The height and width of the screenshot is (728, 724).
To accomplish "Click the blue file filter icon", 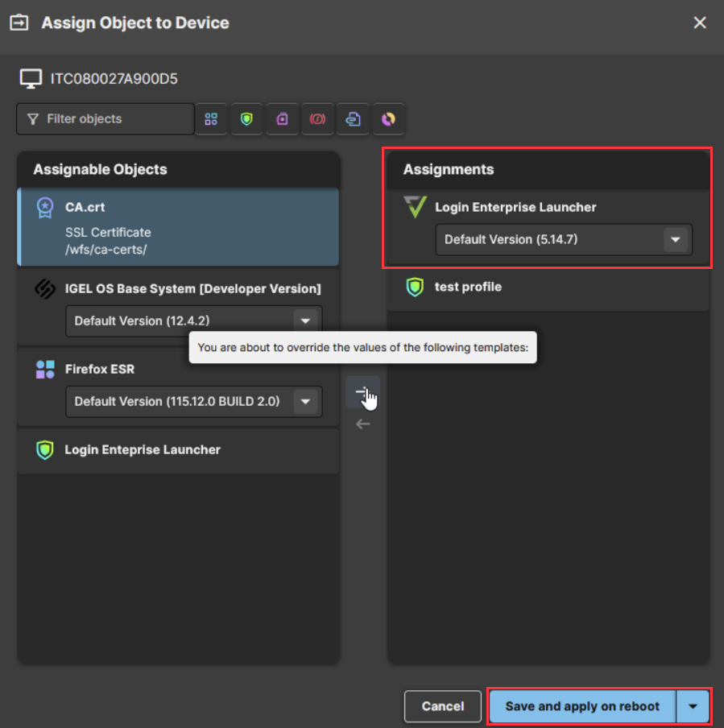I will tap(353, 119).
